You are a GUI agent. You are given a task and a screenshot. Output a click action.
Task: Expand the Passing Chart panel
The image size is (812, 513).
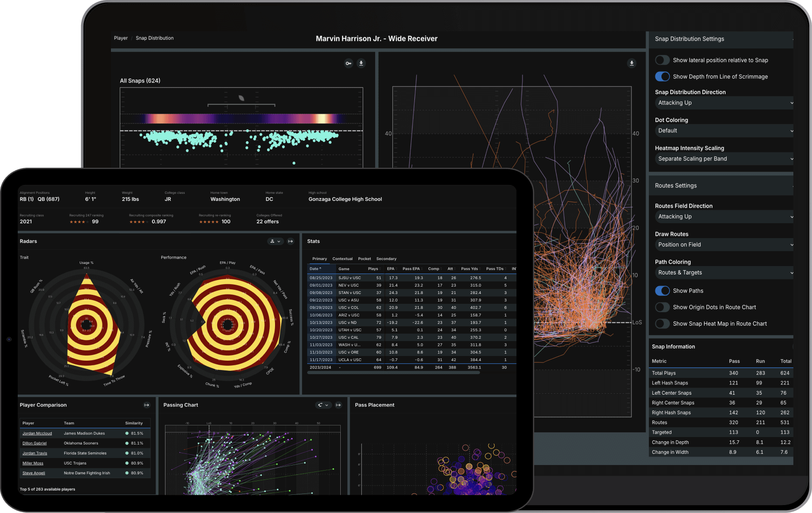(x=338, y=405)
